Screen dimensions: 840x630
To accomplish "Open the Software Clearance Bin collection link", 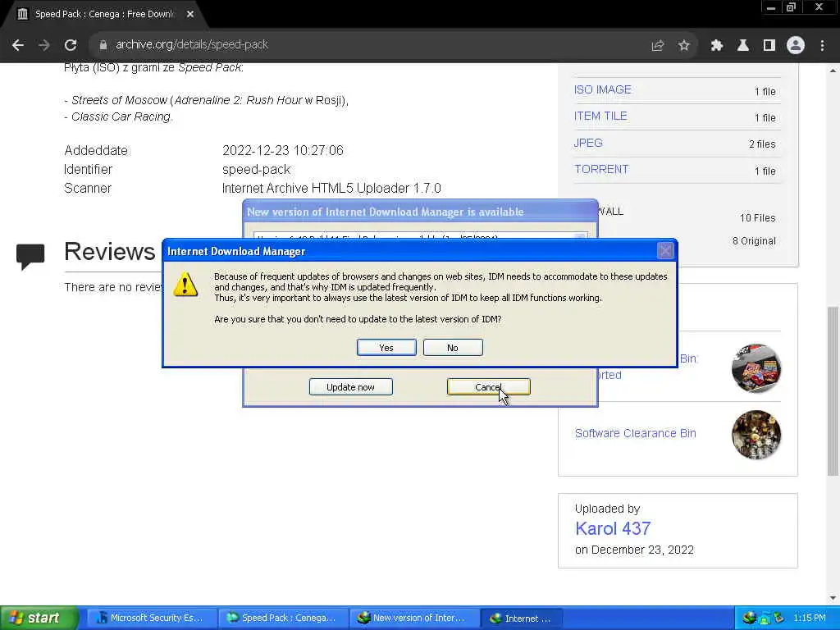I will pyautogui.click(x=636, y=433).
